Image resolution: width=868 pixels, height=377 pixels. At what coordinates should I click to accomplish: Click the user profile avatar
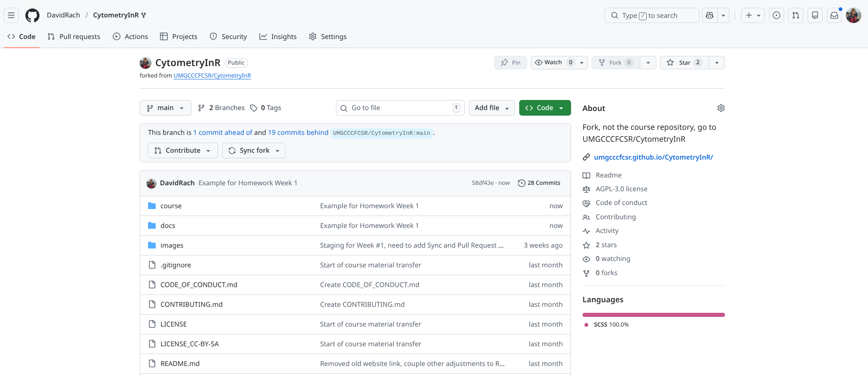pyautogui.click(x=853, y=15)
